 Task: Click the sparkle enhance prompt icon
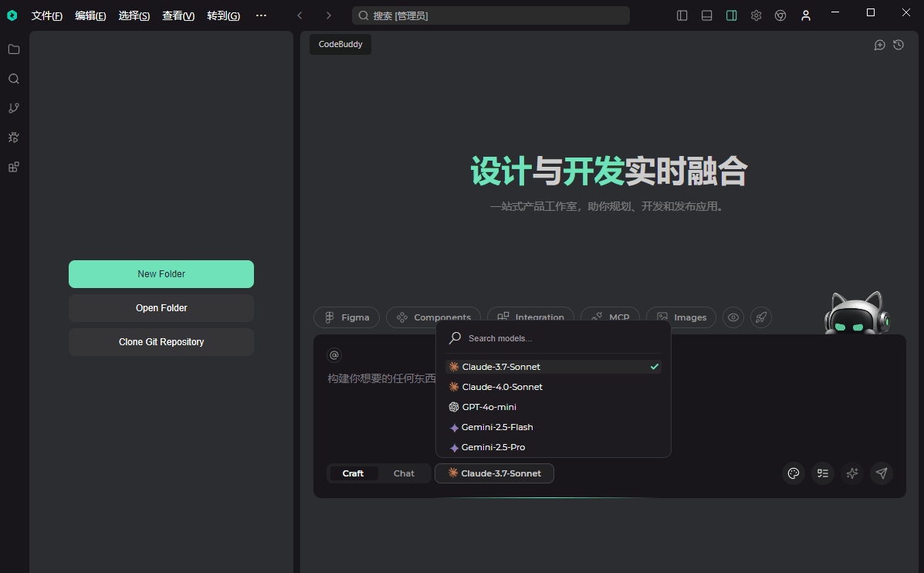(x=852, y=473)
